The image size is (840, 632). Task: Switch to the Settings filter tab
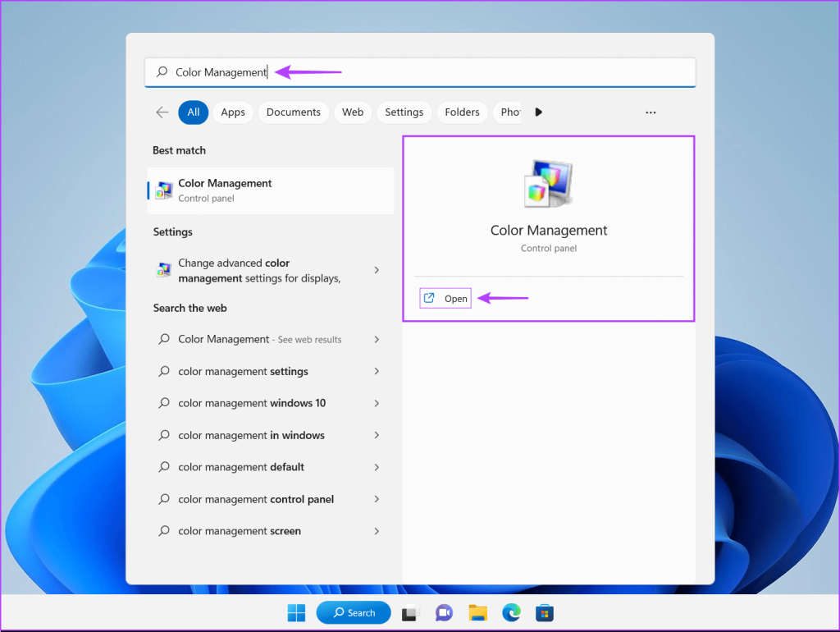tap(404, 112)
